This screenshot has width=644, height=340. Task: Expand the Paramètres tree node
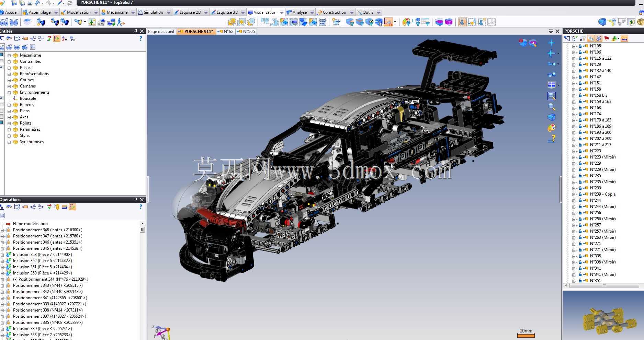click(x=9, y=130)
